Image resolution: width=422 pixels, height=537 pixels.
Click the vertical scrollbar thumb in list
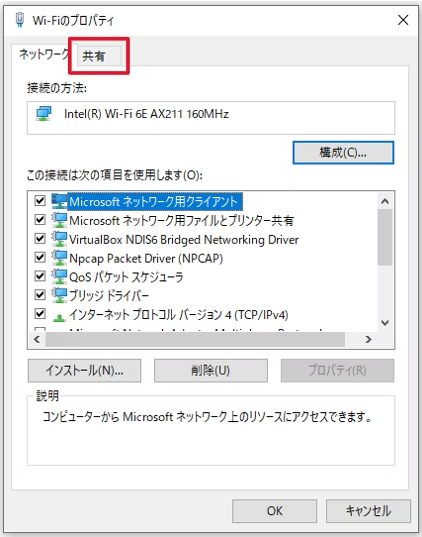click(385, 237)
